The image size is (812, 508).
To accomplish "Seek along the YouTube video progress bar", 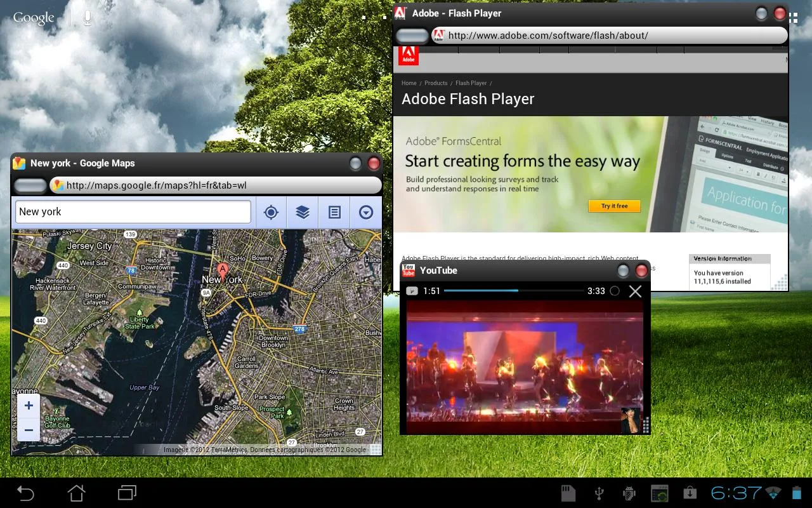I will 514,291.
